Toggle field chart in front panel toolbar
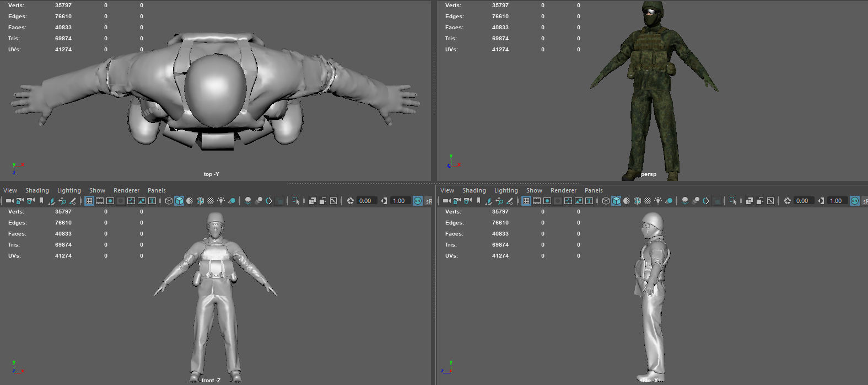 coord(131,201)
